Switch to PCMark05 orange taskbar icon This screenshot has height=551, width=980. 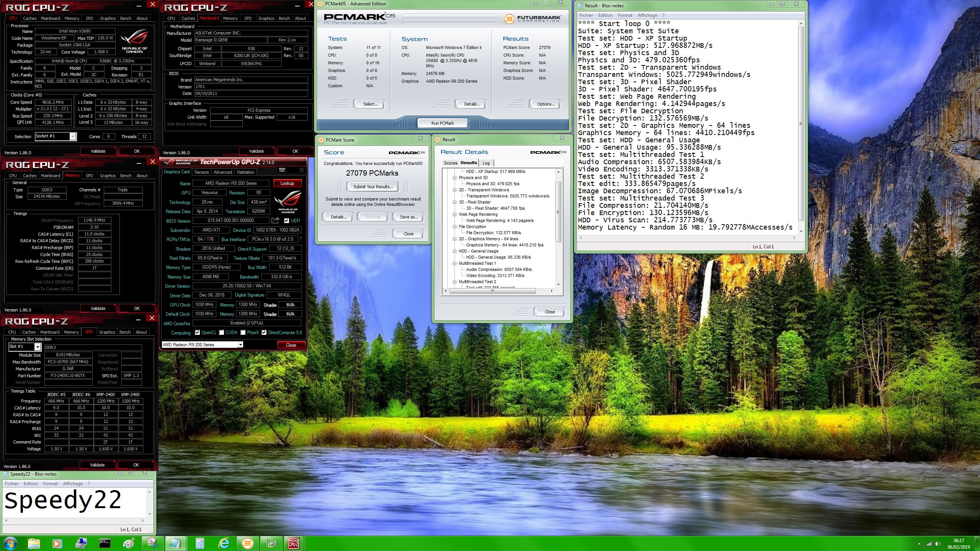pos(247,543)
